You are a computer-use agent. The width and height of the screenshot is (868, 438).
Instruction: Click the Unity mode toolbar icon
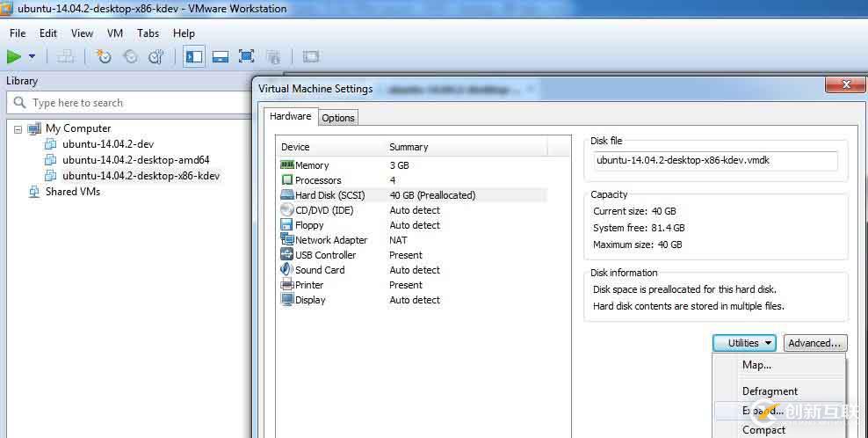pyautogui.click(x=273, y=56)
